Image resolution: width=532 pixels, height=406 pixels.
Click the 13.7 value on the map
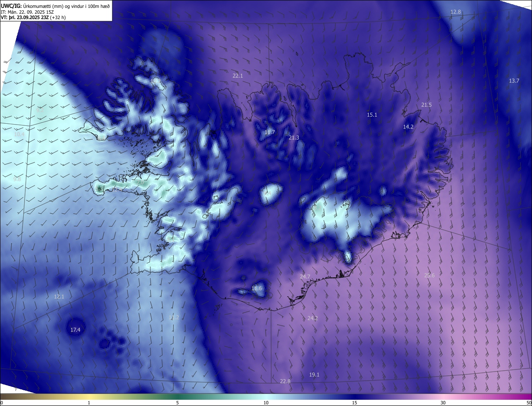514,81
